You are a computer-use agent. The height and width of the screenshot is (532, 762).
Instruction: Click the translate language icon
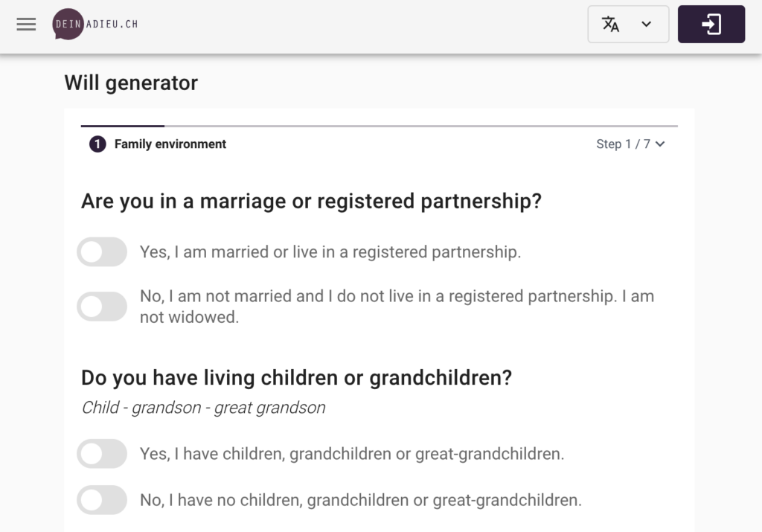[612, 24]
